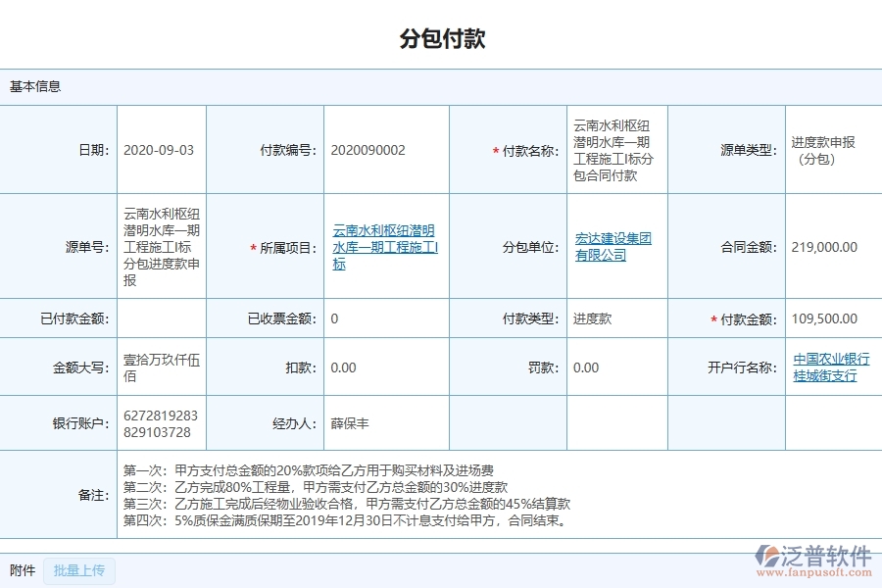Click the 批量上传 batch upload button
Viewport: 882px width, 588px height.
pos(78,571)
